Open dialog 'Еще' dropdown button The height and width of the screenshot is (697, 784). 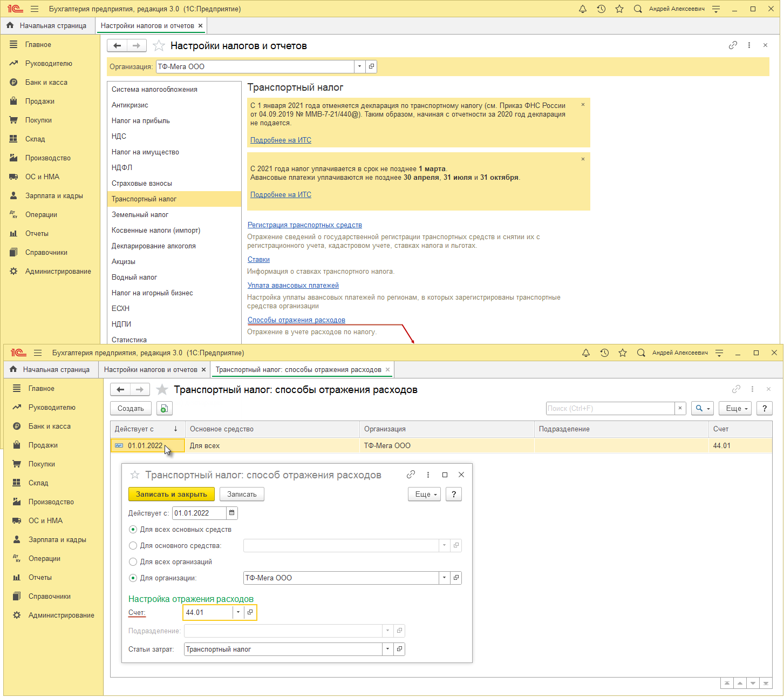point(425,494)
